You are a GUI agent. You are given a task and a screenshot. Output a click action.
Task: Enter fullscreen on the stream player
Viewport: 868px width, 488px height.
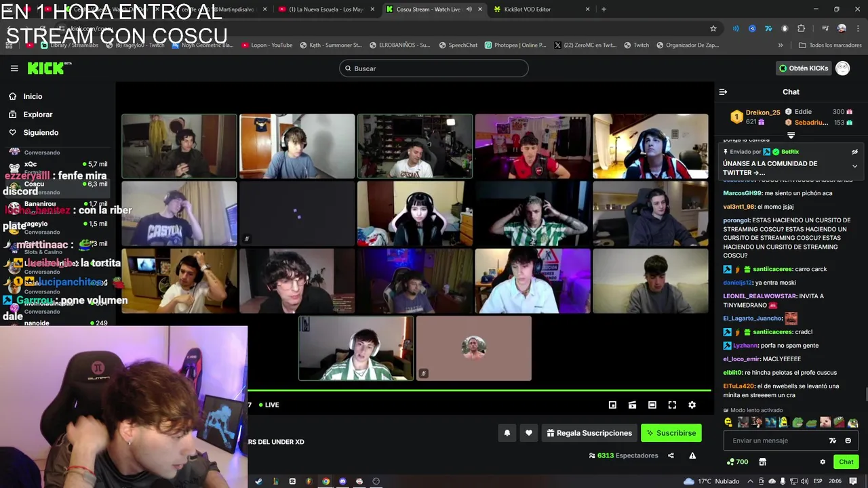tap(672, 405)
